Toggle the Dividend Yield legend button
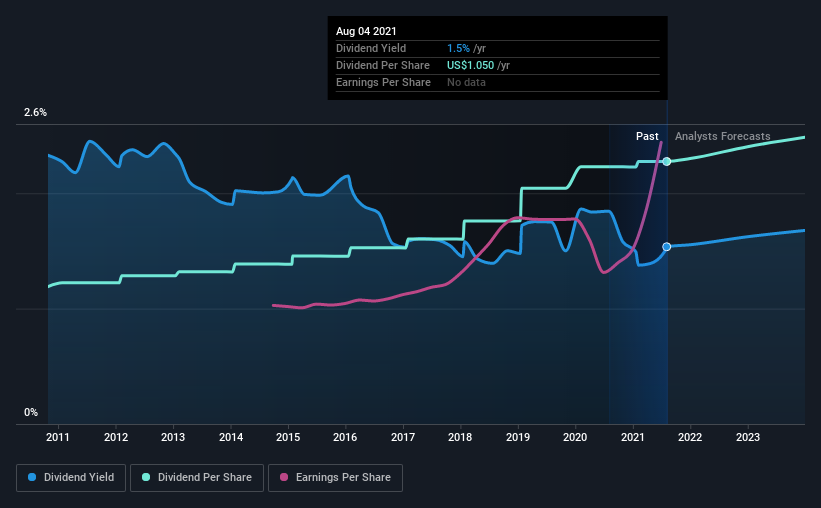The width and height of the screenshot is (821, 508). 71,478
